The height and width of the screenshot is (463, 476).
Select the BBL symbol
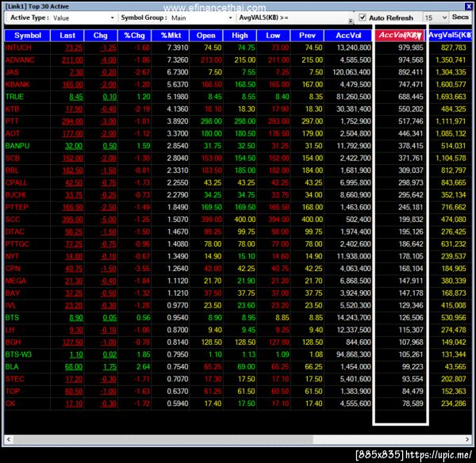[12, 170]
